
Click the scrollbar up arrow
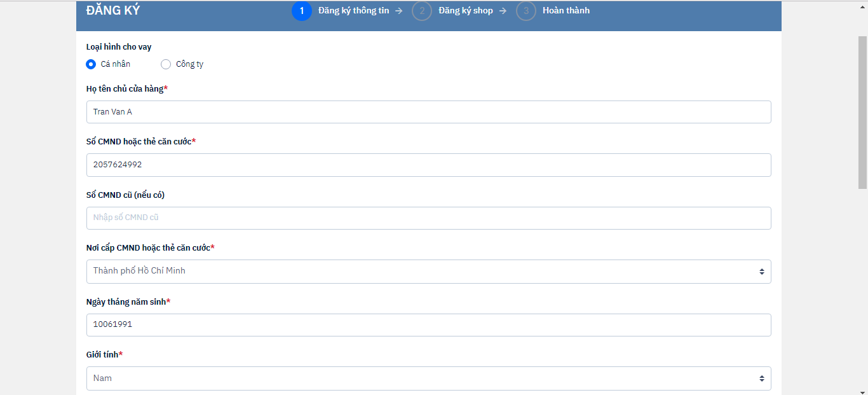click(862, 5)
